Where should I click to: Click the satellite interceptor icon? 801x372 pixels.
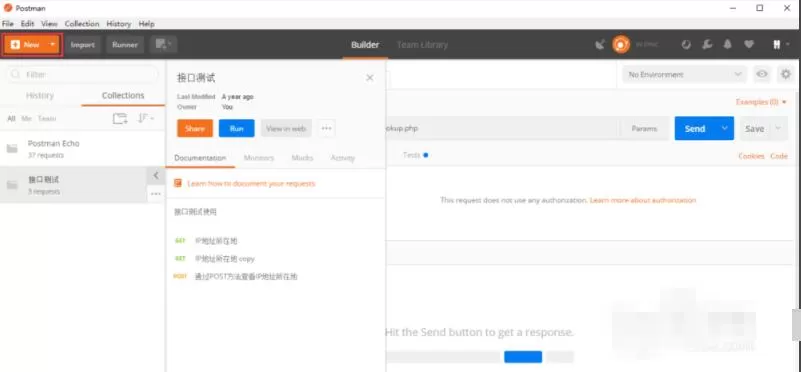[600, 45]
